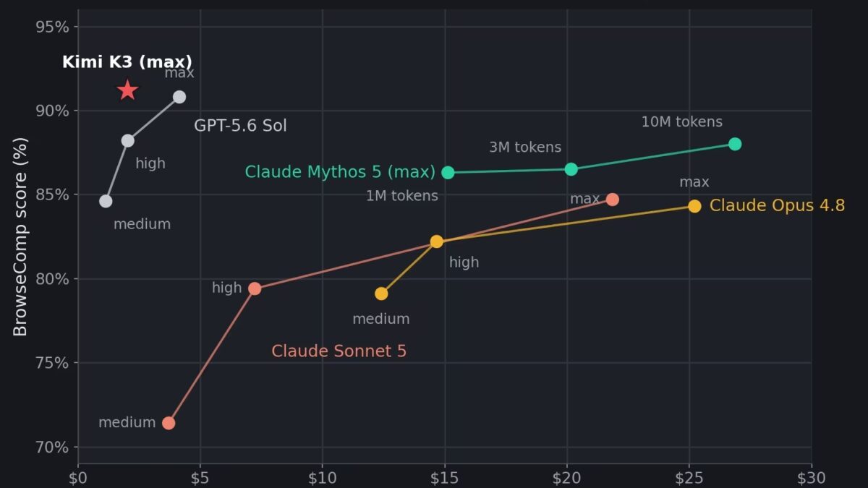Select Claude Sonnet 5 high data point
This screenshot has height=488, width=868.
255,288
